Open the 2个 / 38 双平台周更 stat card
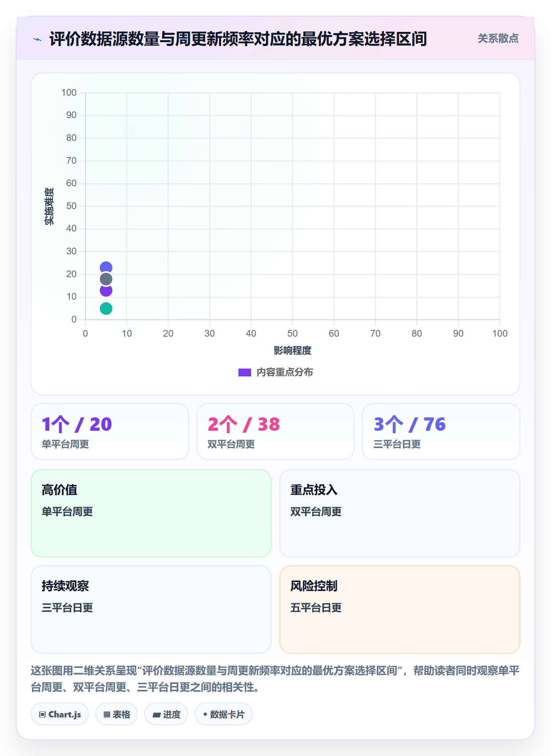The height and width of the screenshot is (756, 551). [275, 432]
